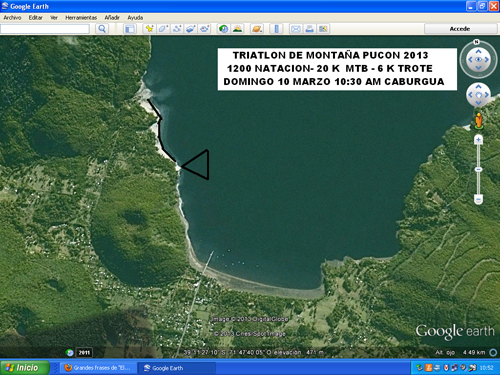Open the Inicio start button
Viewport: 500px width, 375px height.
(24, 368)
